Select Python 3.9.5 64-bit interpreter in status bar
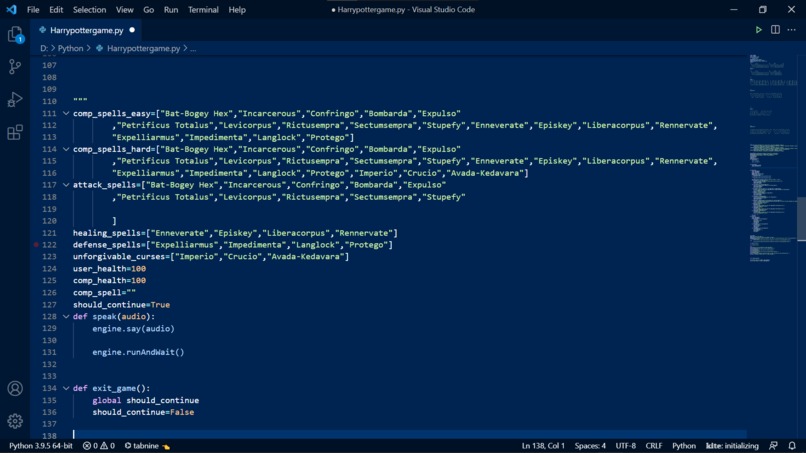 pos(41,446)
